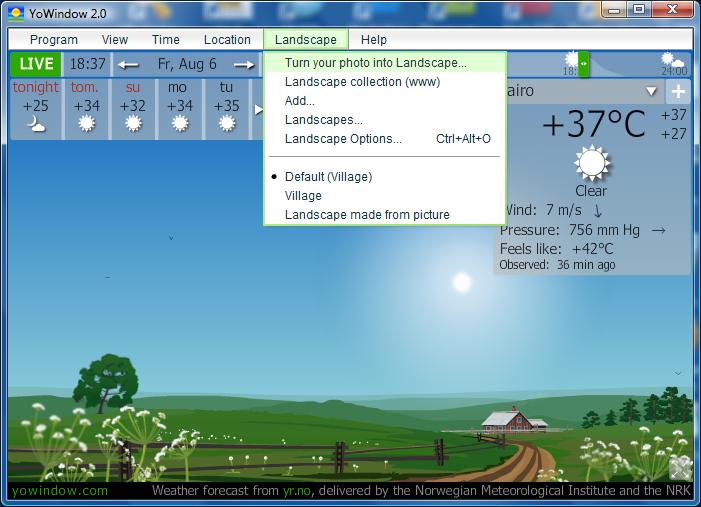Viewport: 701px width, 507px height.
Task: Open Landscape Options menu entry
Action: click(343, 139)
